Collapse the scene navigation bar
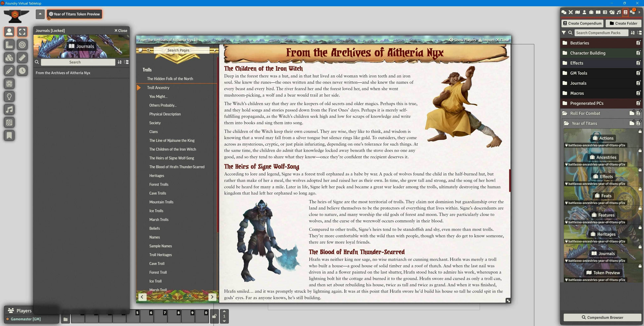The width and height of the screenshot is (644, 326). click(40, 14)
